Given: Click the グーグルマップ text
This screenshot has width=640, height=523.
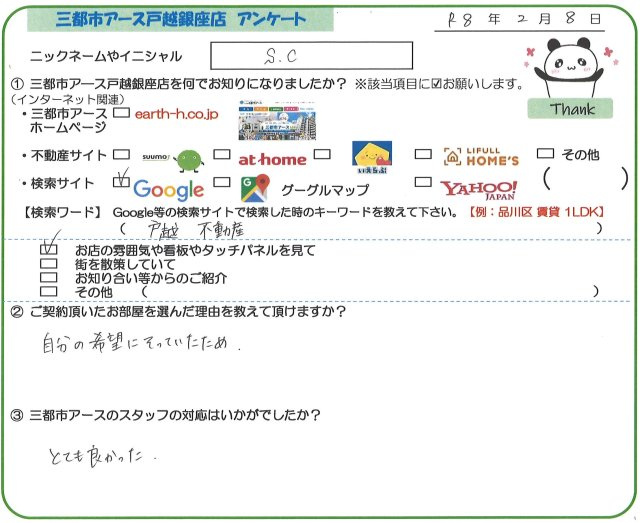Looking at the screenshot, I should tap(325, 190).
